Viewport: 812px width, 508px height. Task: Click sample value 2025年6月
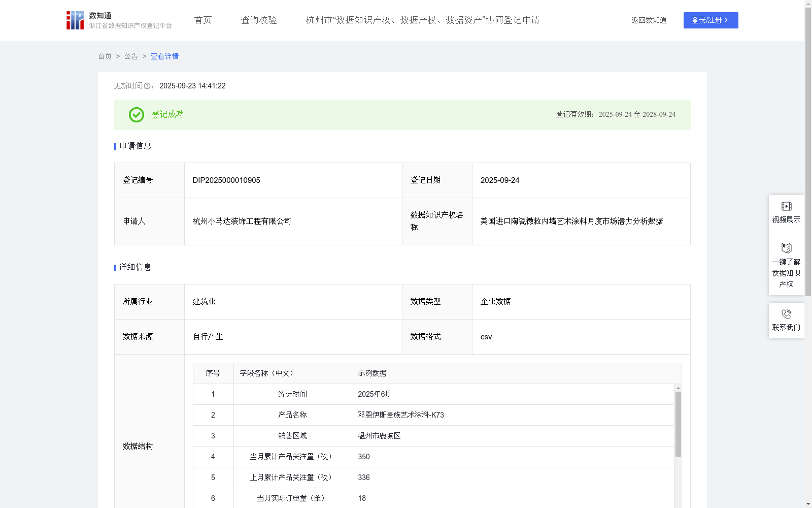tap(375, 394)
